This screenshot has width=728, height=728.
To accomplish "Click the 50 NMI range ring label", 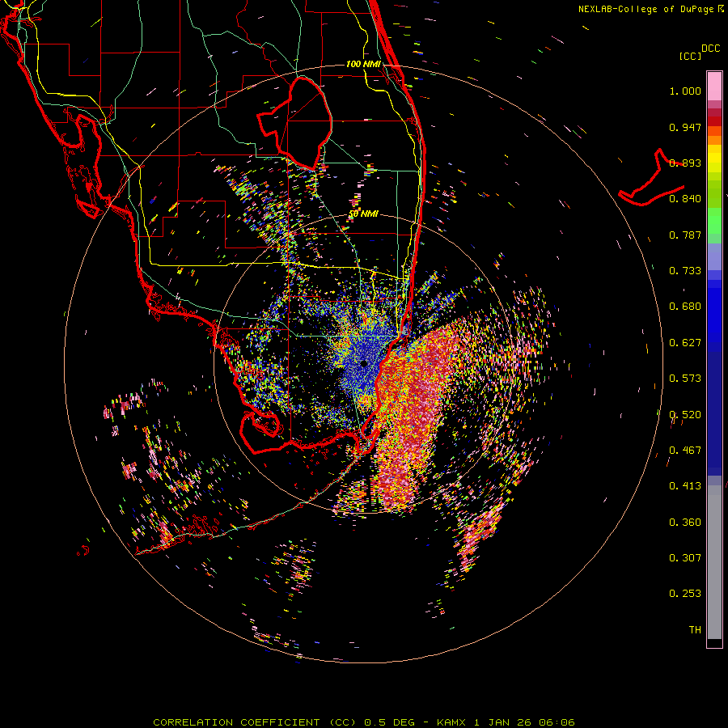I will [x=363, y=214].
